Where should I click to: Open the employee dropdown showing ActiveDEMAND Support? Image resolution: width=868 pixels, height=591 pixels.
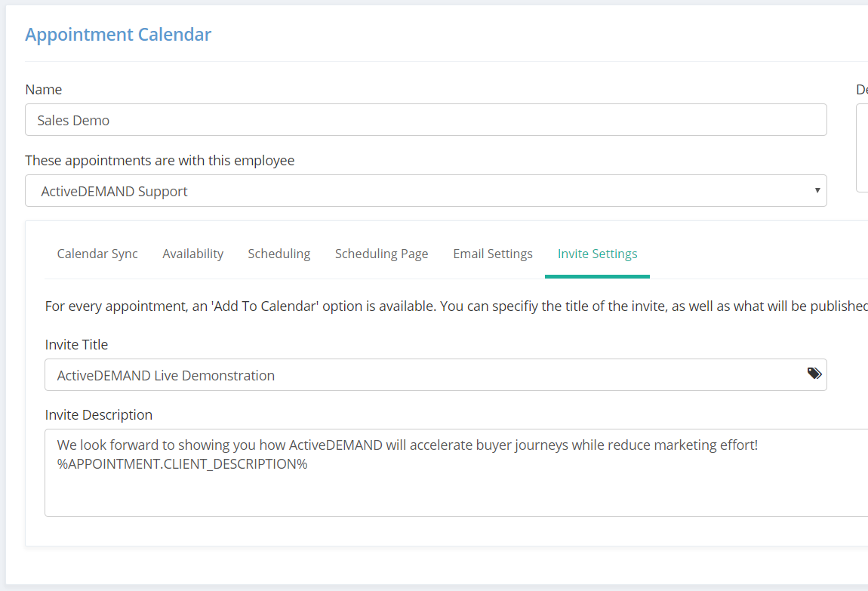[426, 191]
